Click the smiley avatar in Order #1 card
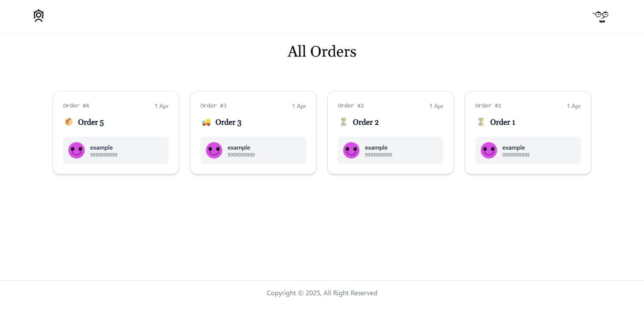This screenshot has height=311, width=644. point(489,150)
